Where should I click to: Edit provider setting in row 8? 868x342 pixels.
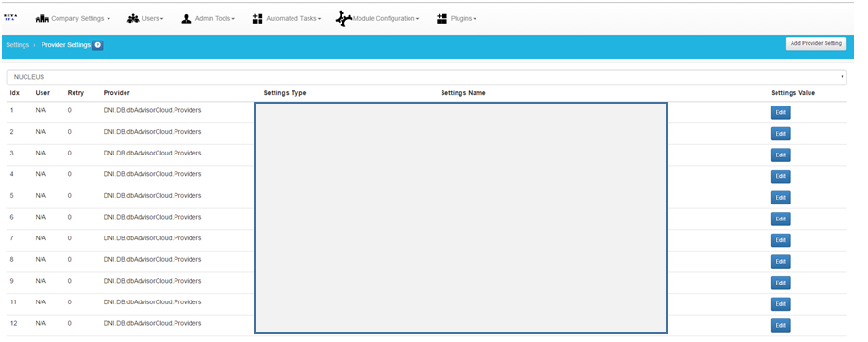780,261
